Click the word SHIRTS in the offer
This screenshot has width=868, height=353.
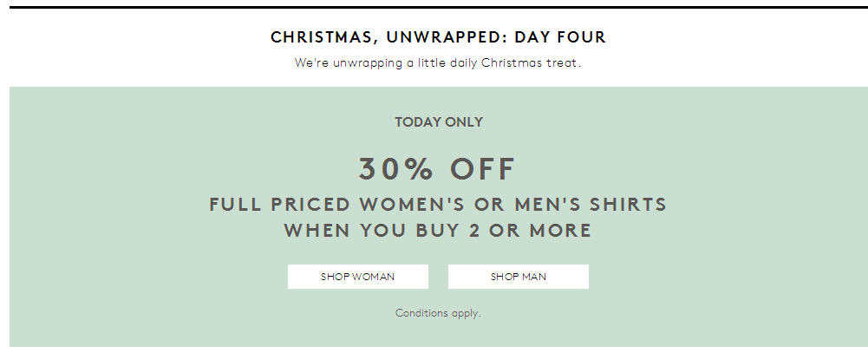pos(628,204)
